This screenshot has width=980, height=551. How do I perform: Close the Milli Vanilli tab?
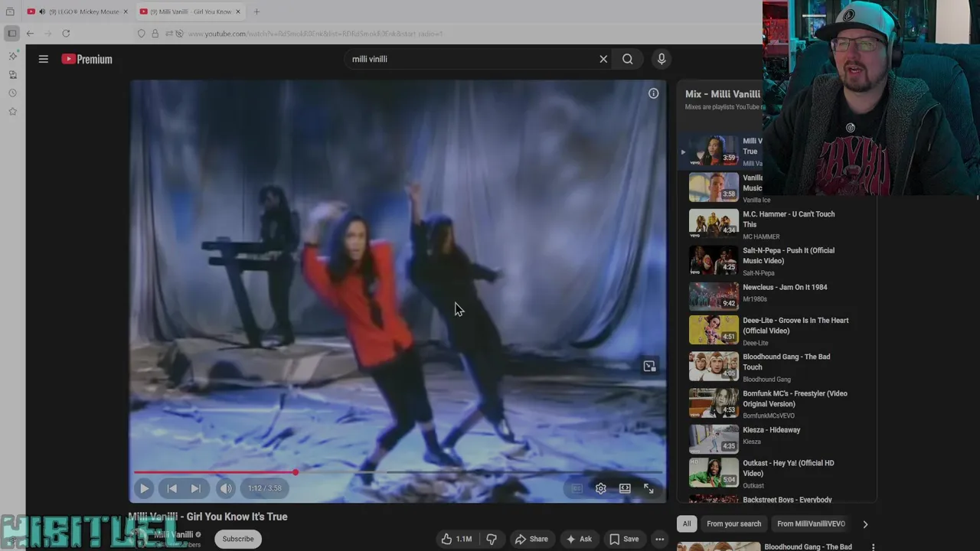(x=238, y=11)
